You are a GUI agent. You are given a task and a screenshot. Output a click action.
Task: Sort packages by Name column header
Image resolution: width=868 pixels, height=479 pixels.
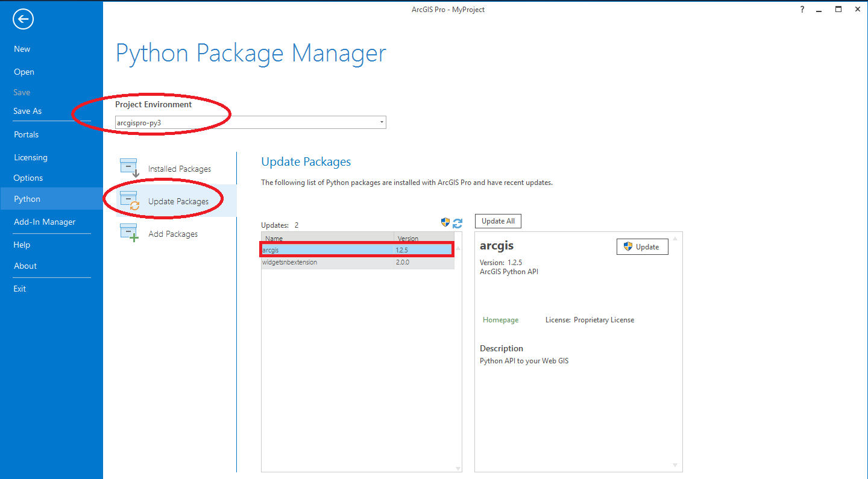(x=328, y=239)
